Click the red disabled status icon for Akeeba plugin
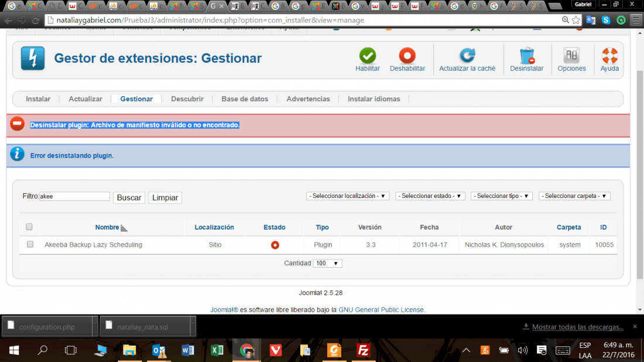644x362 pixels. (275, 245)
